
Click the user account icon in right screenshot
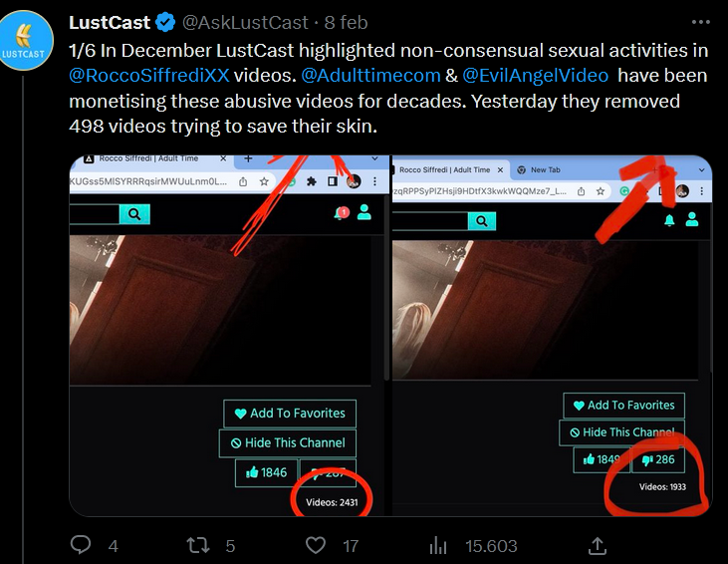(x=692, y=219)
